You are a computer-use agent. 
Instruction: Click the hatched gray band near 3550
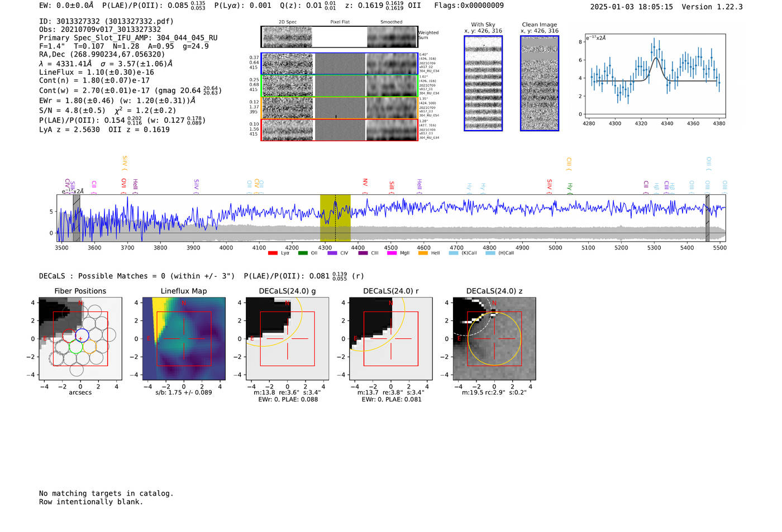(x=77, y=218)
